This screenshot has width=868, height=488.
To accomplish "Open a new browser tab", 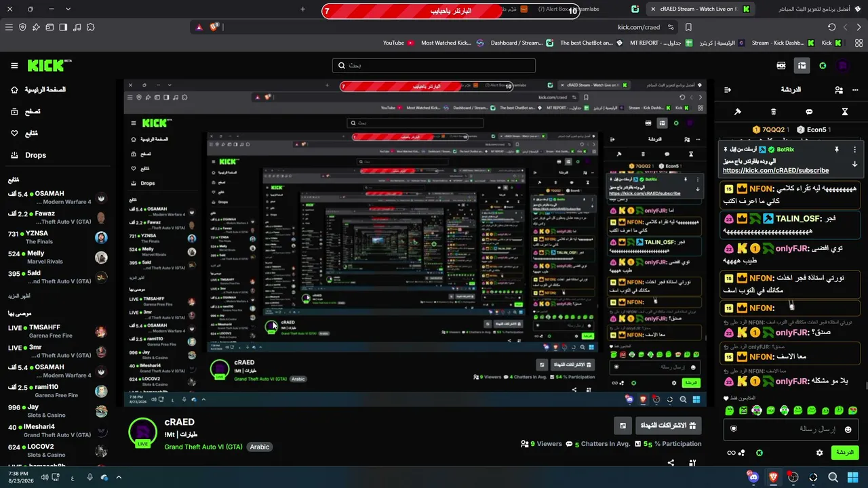I will [303, 9].
